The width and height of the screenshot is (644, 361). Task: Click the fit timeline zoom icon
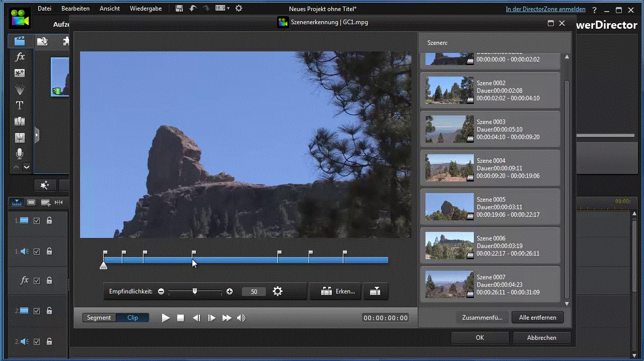click(x=59, y=202)
